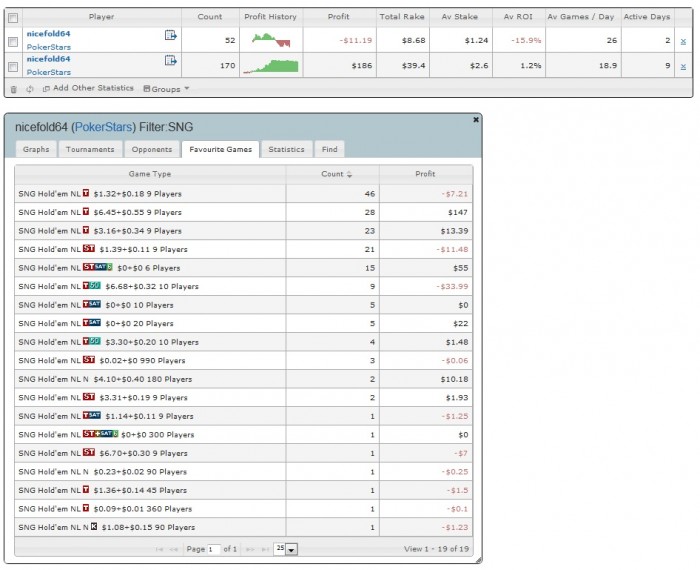Click 'View 1 - 19 of 19' text
Screen dimensions: 700x570
(436, 549)
